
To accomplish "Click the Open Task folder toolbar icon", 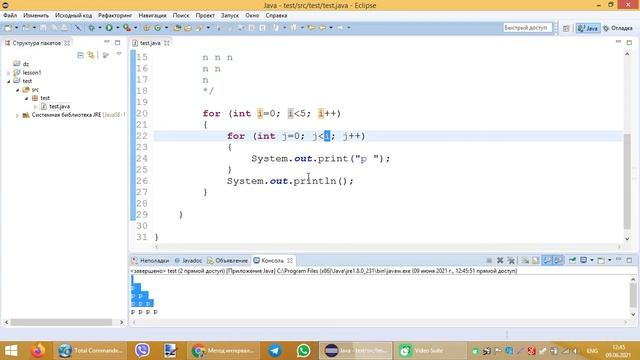I will pyautogui.click(x=188, y=28).
